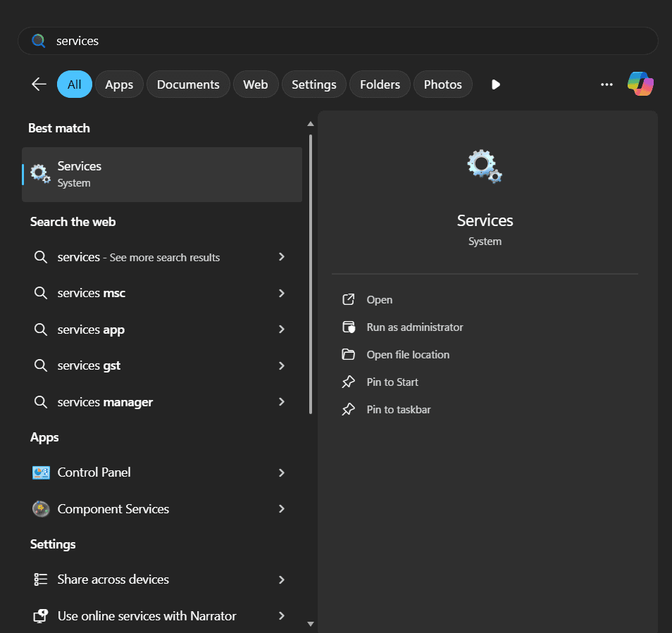Open Copilot from the colorful icon

coord(640,84)
